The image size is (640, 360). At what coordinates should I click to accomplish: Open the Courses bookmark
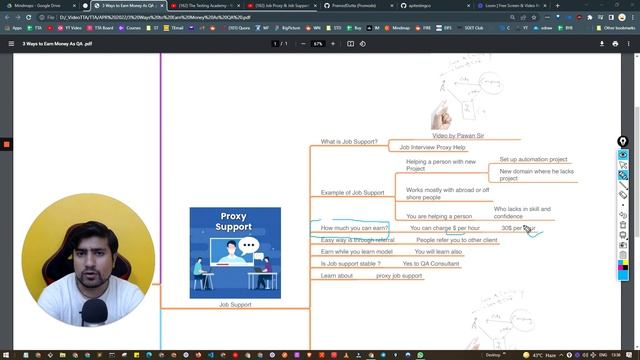pos(130,28)
